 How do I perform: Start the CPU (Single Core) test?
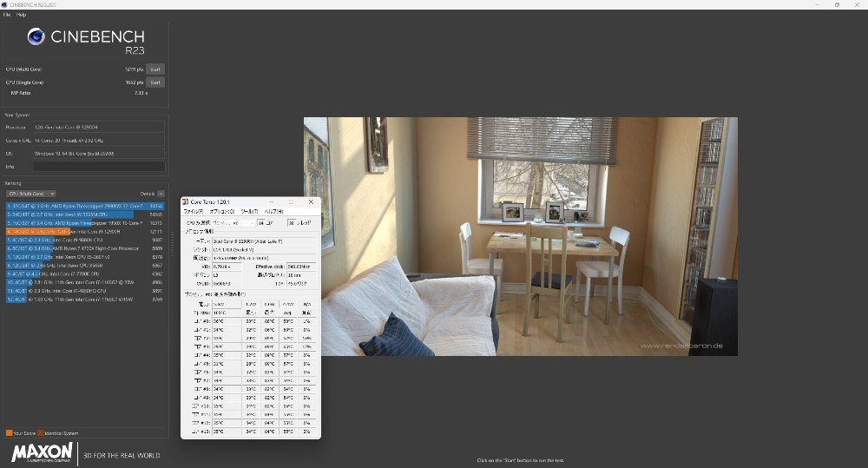tap(155, 82)
